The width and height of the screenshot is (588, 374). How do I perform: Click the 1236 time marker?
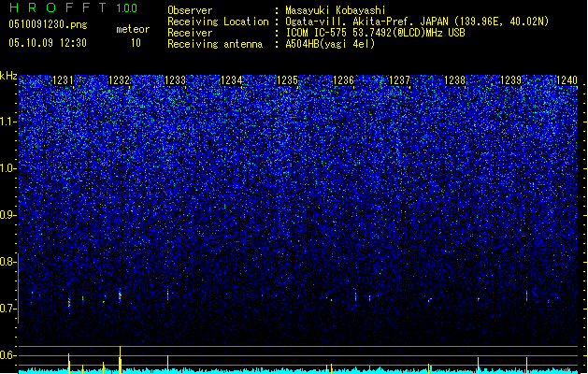click(x=343, y=80)
